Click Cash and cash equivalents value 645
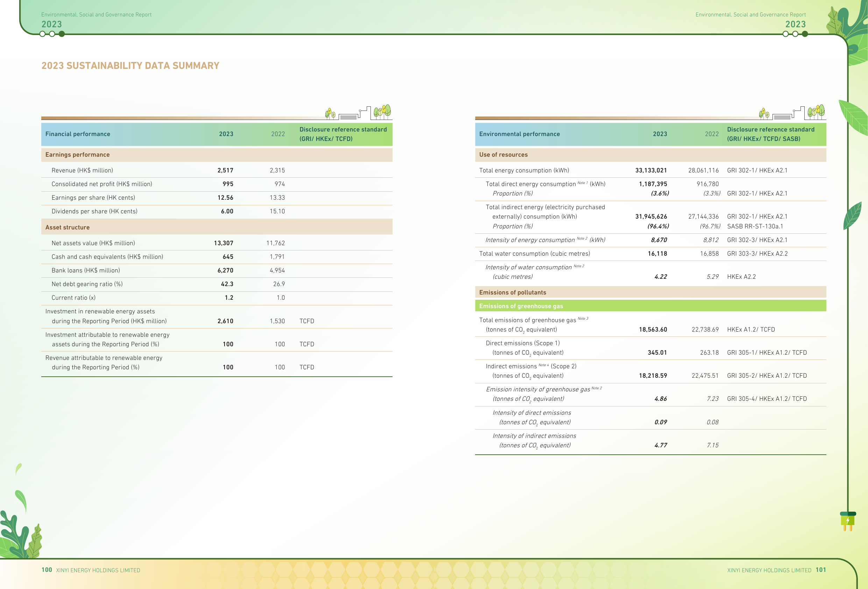The height and width of the screenshot is (589, 868). [x=228, y=257]
